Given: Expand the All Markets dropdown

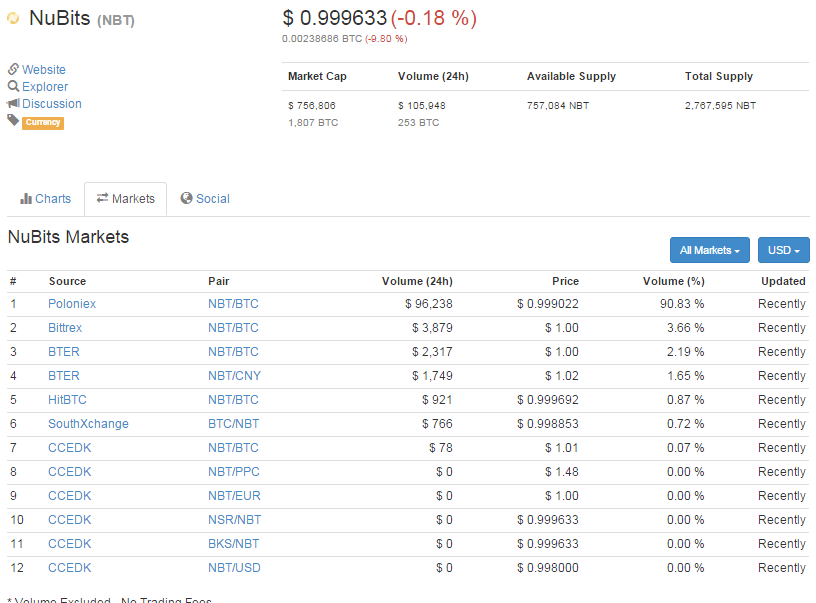Looking at the screenshot, I should (709, 250).
